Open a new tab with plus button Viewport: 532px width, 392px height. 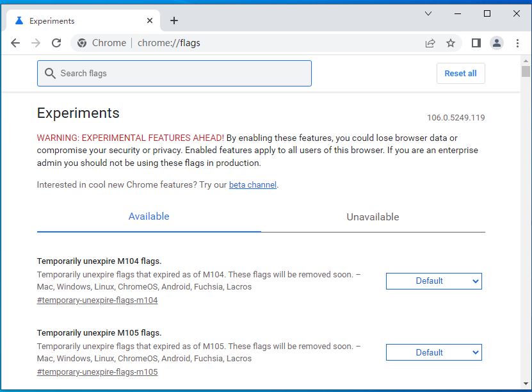pos(174,20)
